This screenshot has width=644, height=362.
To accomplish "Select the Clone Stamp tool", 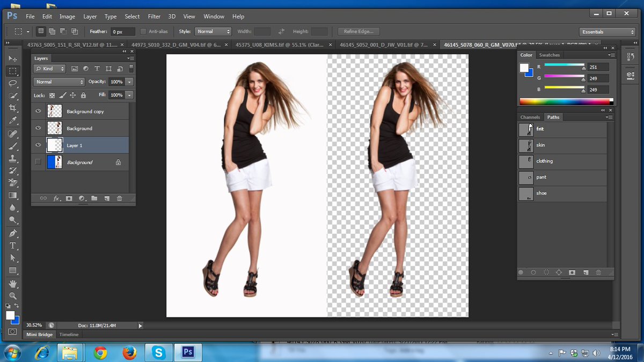I will [x=13, y=158].
